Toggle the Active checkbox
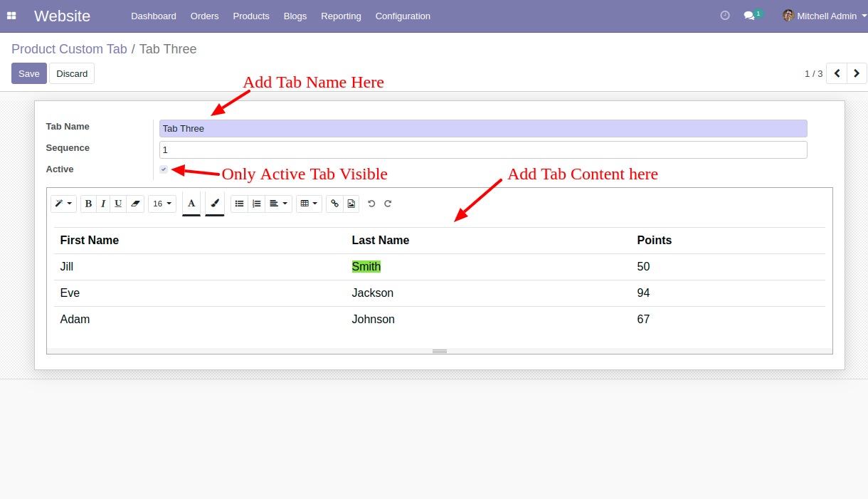The width and height of the screenshot is (868, 499). coord(164,169)
